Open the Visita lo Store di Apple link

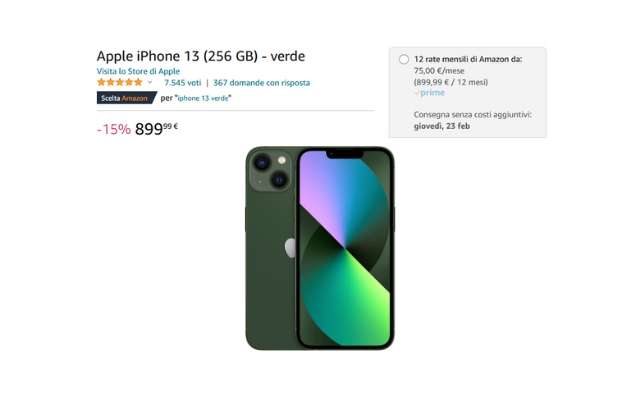138,71
